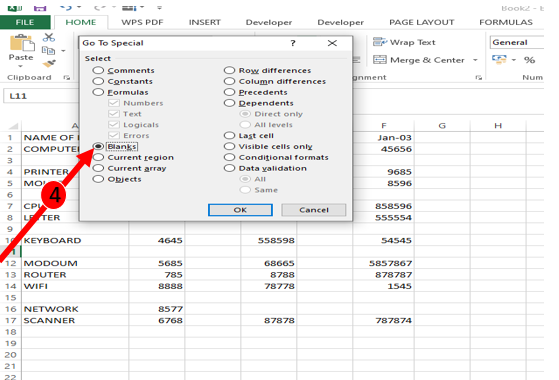The height and width of the screenshot is (380, 559).
Task: Click the Paste clipboard icon
Action: 22,43
